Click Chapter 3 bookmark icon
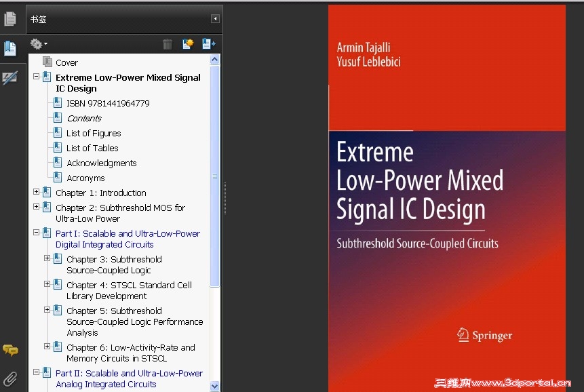 [58, 258]
